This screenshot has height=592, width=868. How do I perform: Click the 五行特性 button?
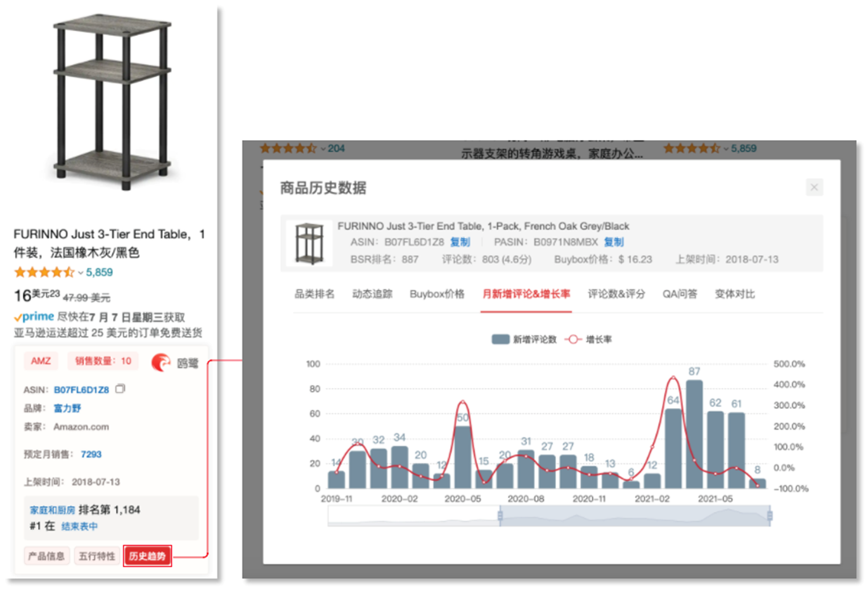96,556
